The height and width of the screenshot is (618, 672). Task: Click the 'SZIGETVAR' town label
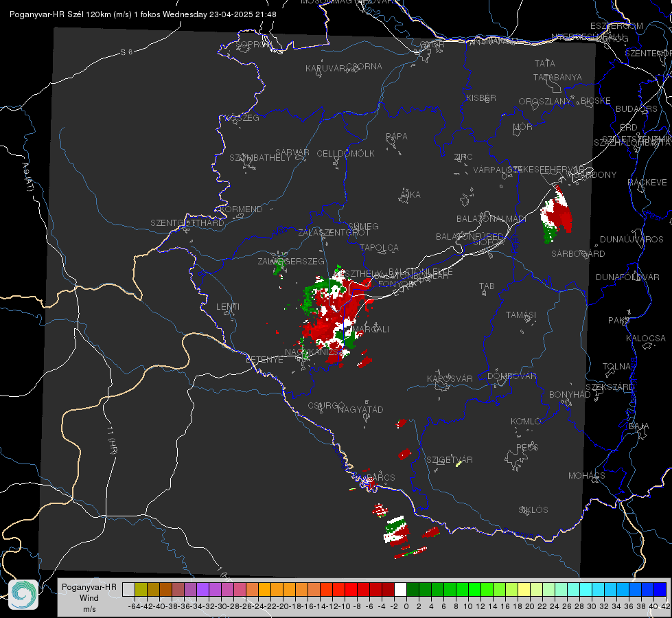449,460
